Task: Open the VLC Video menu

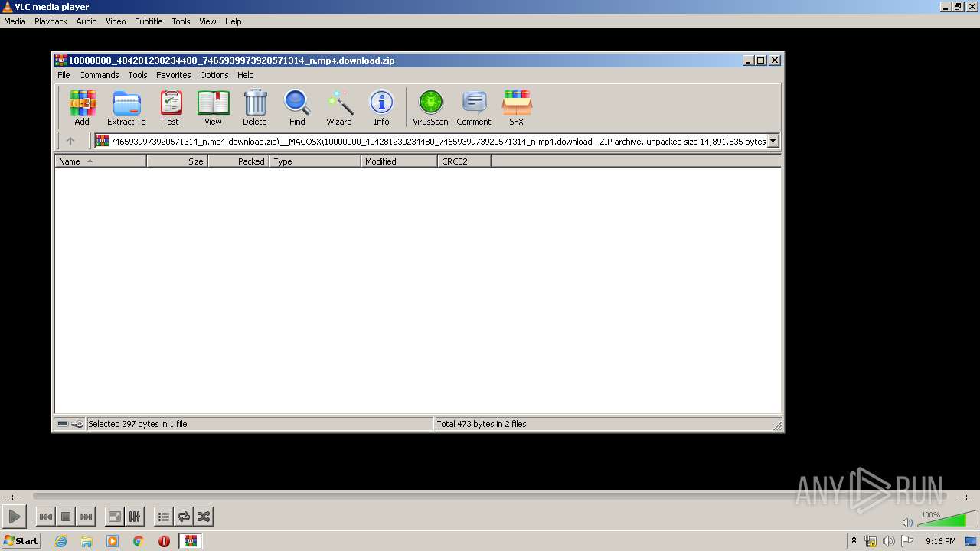Action: click(116, 21)
